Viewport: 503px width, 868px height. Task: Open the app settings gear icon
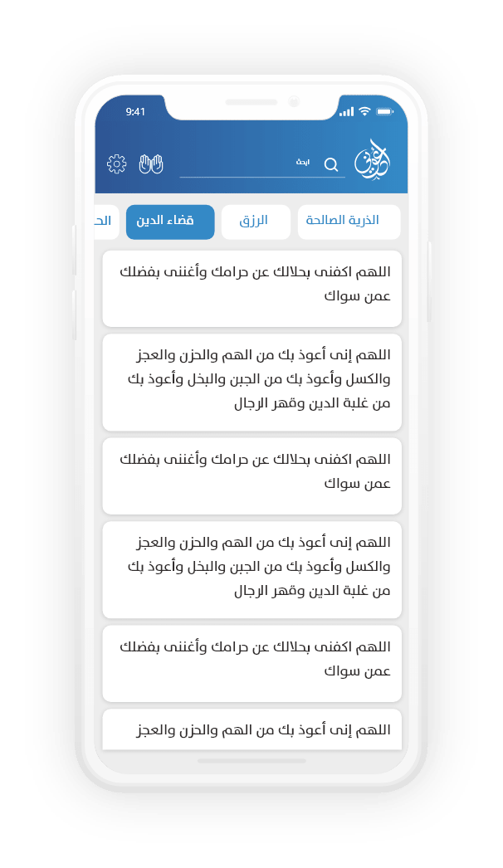pos(116,164)
